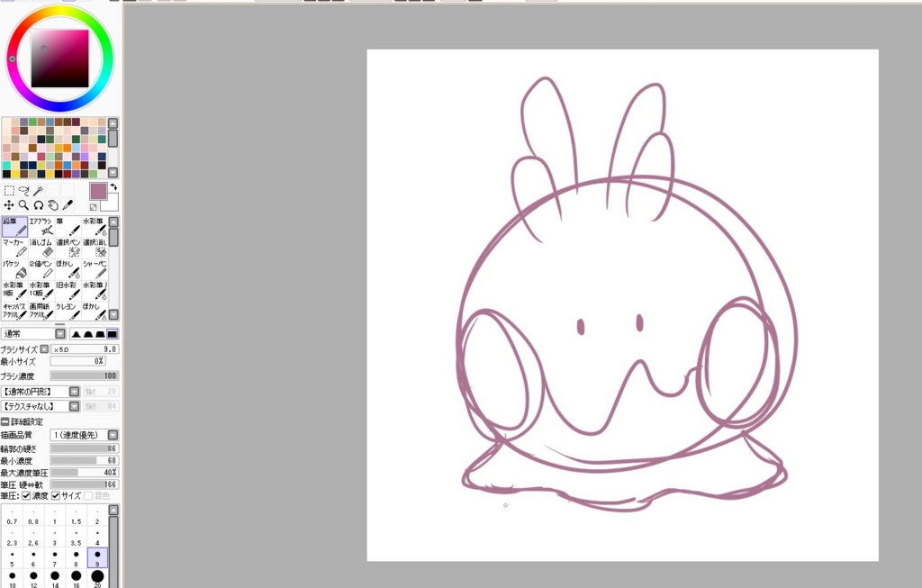Click inside the saturation-value color square
The height and width of the screenshot is (588, 922).
tap(60, 59)
